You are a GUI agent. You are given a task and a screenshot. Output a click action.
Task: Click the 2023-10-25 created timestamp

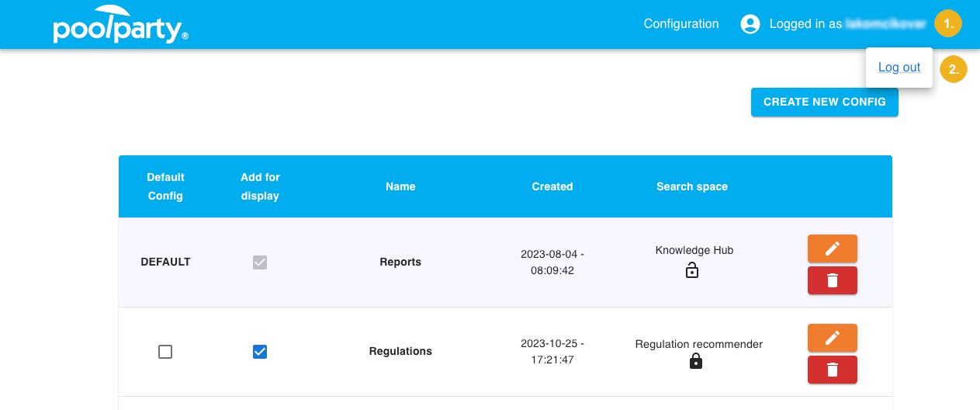click(552, 352)
